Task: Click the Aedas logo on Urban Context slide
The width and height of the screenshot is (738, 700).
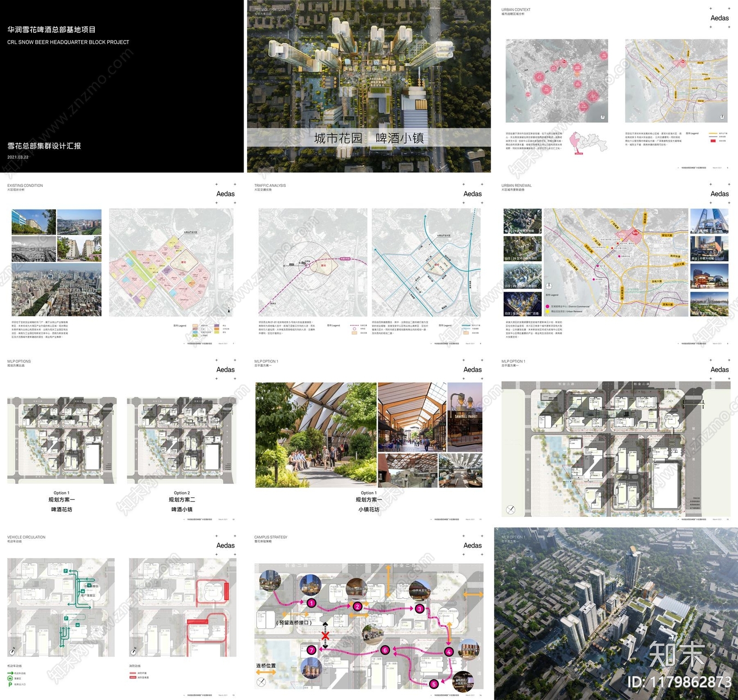Action: click(720, 18)
